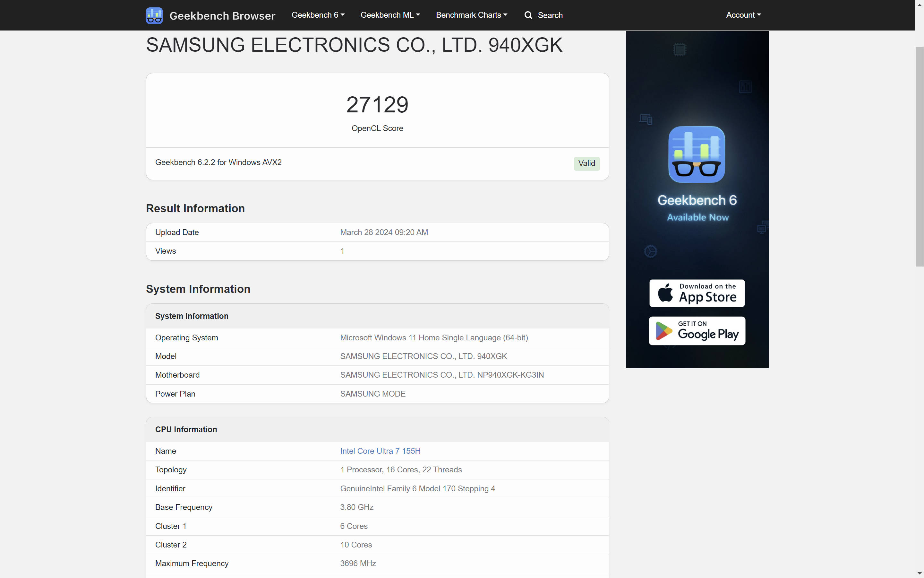Click the Base Frequency value '3.80 GHz'
This screenshot has width=924, height=578.
pyautogui.click(x=357, y=507)
